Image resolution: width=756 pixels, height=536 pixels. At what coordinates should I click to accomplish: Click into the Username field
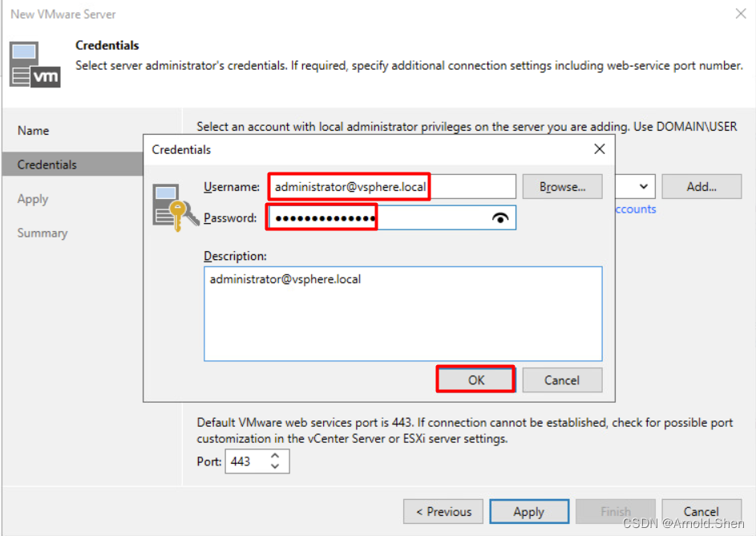click(x=392, y=187)
